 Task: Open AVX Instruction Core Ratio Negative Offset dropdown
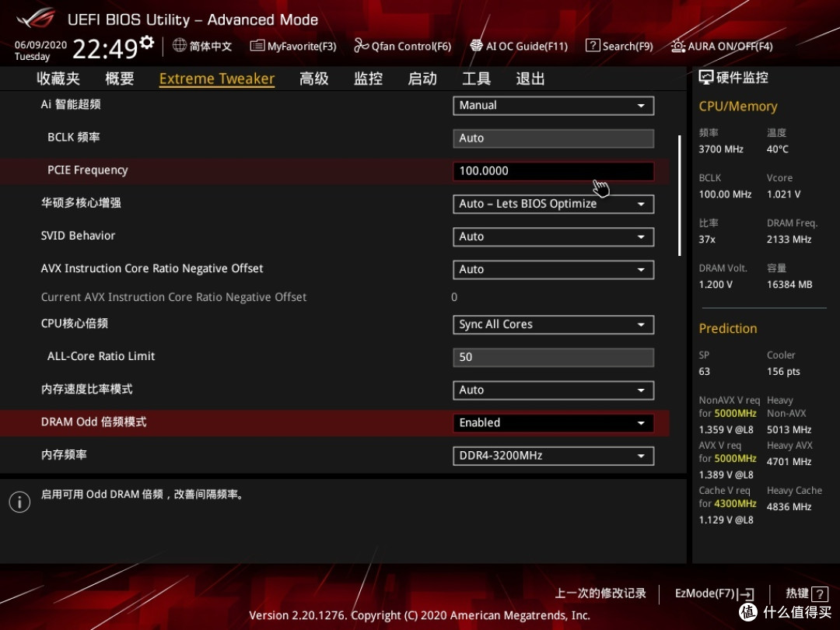[x=554, y=269]
